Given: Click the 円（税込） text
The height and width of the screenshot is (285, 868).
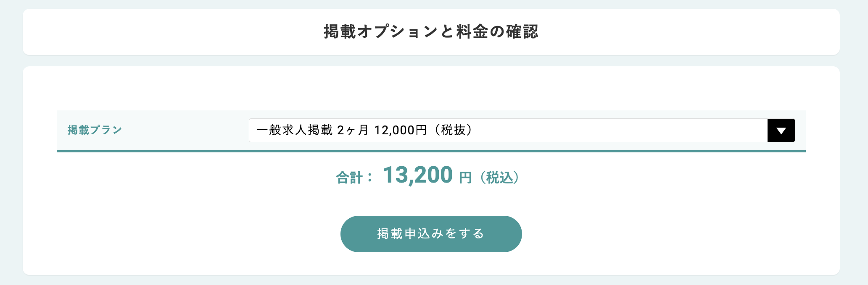Looking at the screenshot, I should click(490, 178).
